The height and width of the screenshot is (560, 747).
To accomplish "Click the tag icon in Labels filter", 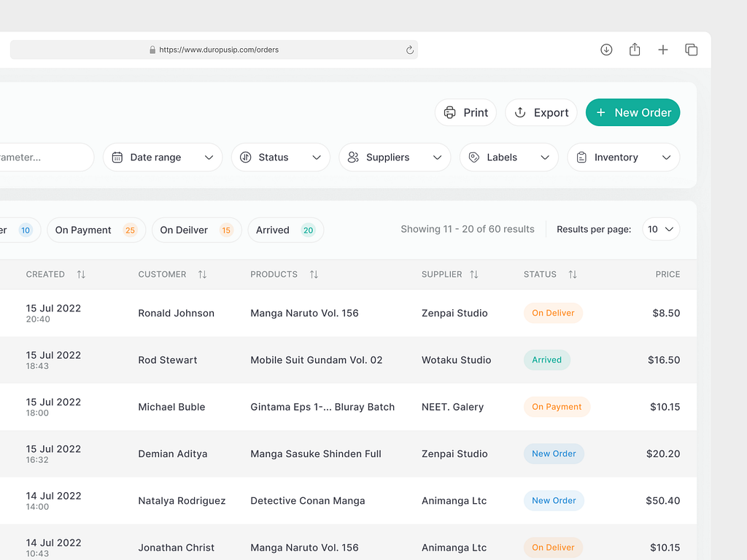I will pyautogui.click(x=473, y=157).
